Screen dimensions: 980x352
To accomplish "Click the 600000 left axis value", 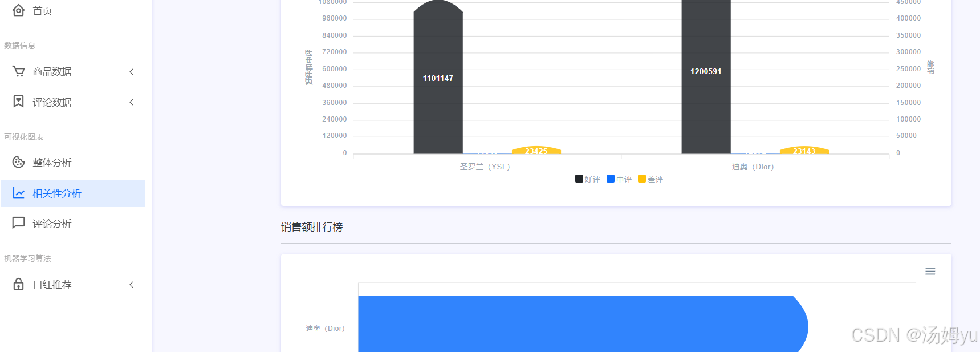I will (335, 69).
